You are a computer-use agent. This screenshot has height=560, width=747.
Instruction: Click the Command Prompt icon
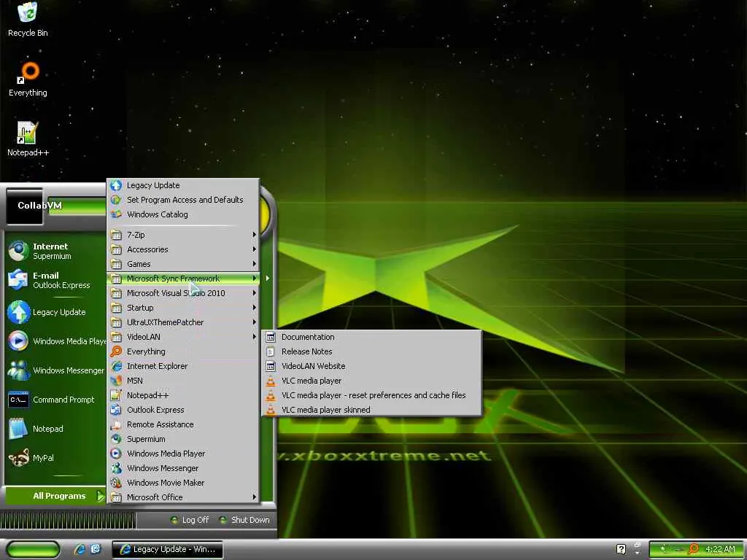click(18, 400)
